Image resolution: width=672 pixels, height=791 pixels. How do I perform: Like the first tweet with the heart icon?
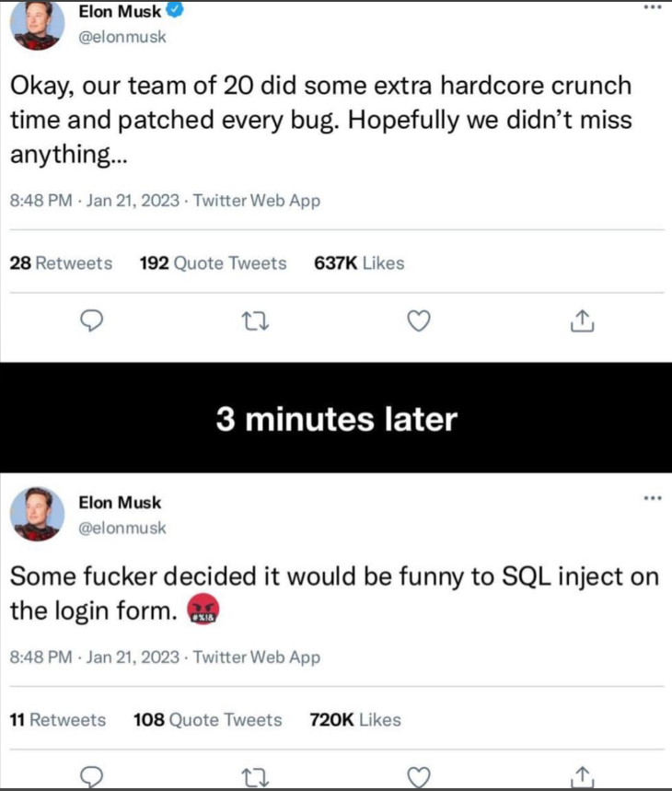point(418,320)
